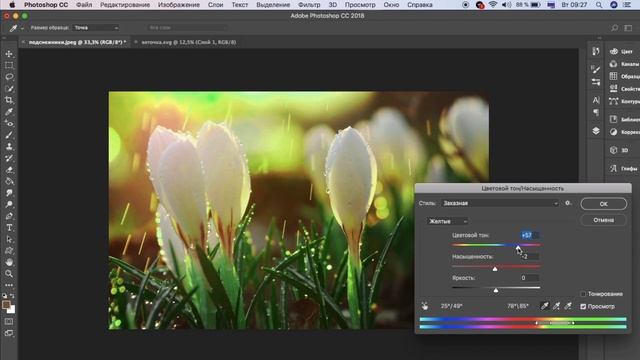The width and height of the screenshot is (640, 360).
Task: Open the Слои menu
Action: pos(215,5)
